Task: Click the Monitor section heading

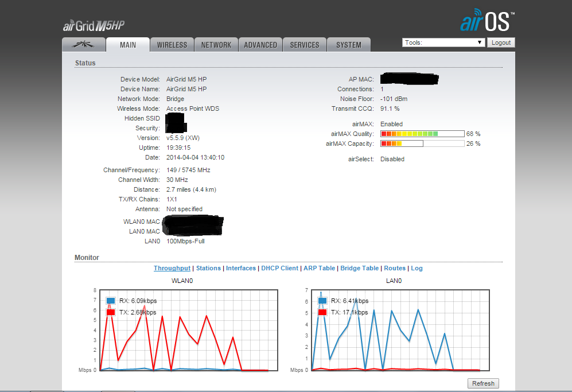Action: 87,258
